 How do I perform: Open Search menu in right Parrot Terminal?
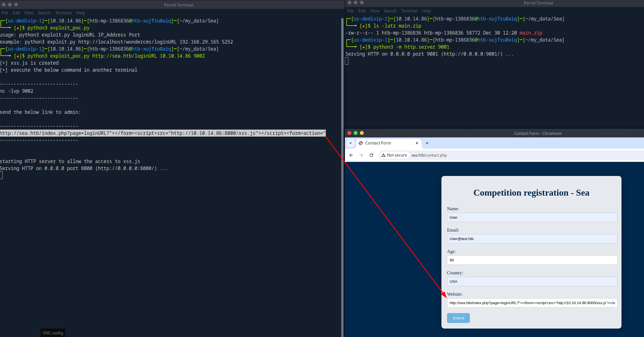[390, 11]
